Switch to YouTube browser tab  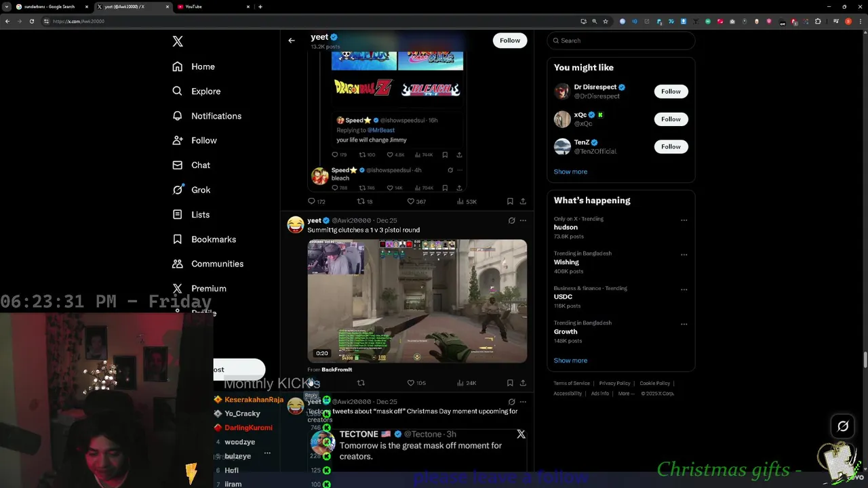tap(213, 7)
